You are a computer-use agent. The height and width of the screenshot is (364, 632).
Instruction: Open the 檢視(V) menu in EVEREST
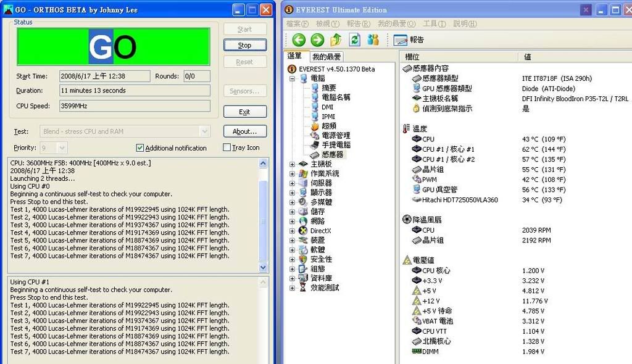click(x=328, y=24)
